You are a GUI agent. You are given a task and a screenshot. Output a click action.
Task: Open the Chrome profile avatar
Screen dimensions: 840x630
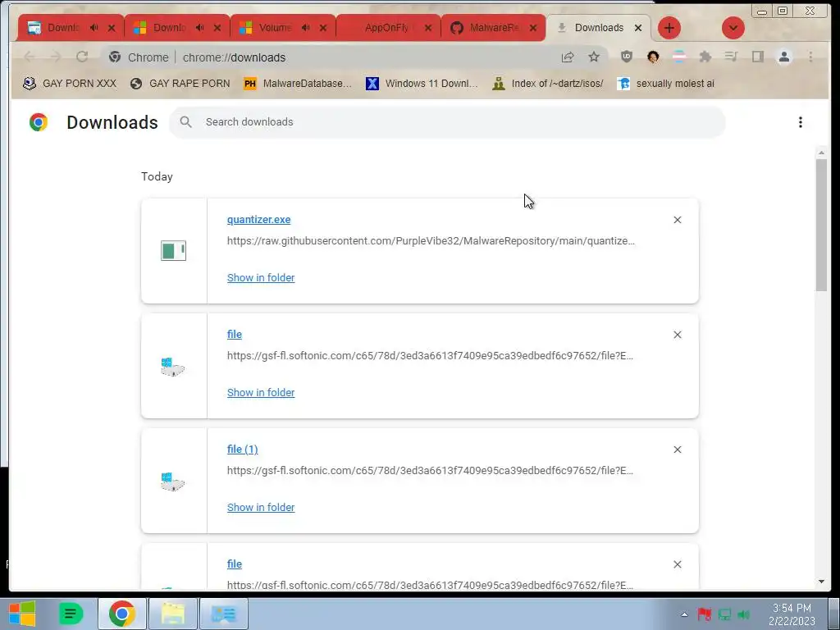pyautogui.click(x=783, y=57)
